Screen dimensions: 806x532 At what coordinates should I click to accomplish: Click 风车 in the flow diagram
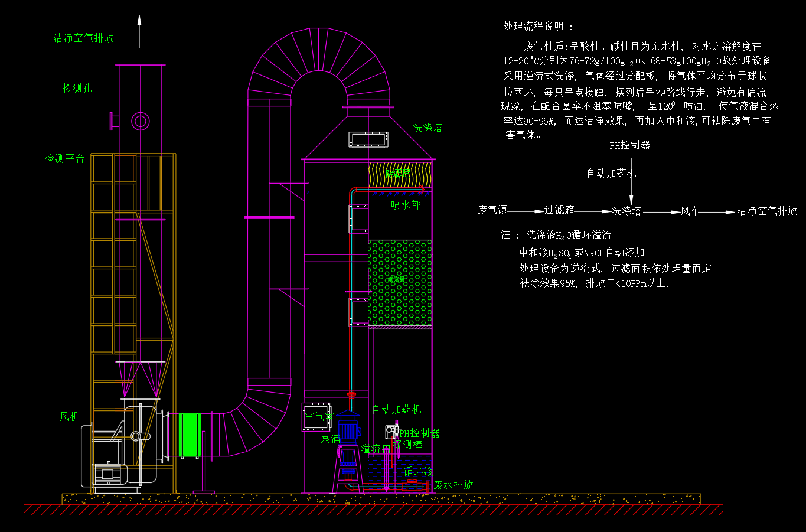coord(690,211)
